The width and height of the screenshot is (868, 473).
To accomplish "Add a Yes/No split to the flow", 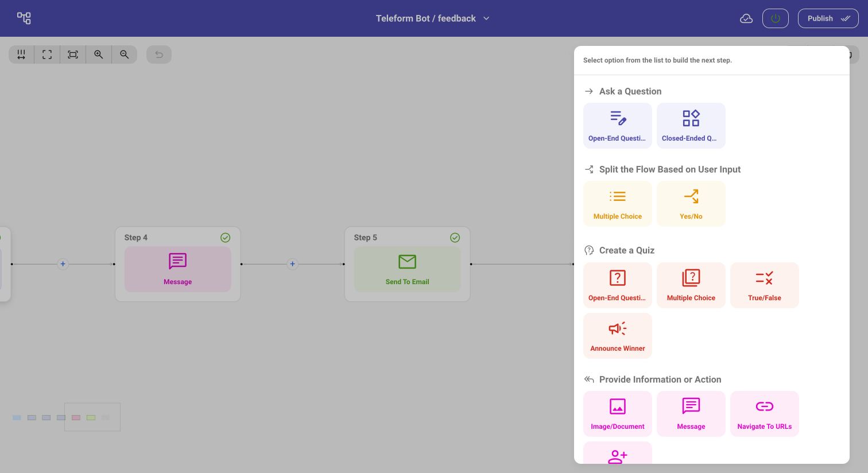I will [691, 203].
